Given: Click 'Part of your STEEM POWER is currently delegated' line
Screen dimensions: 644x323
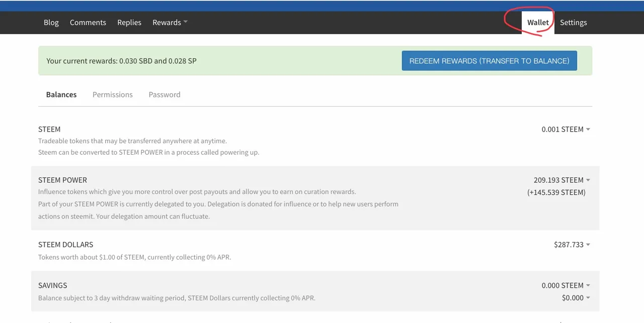Looking at the screenshot, I should point(218,204).
